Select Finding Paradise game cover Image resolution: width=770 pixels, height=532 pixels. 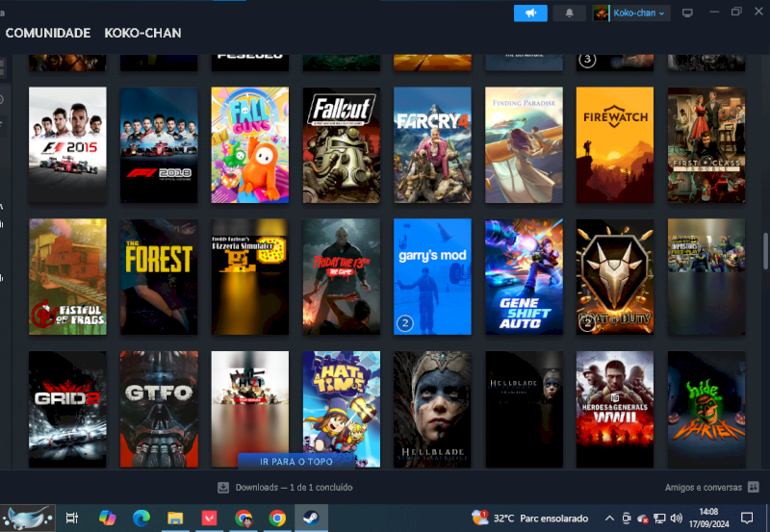[x=524, y=144]
